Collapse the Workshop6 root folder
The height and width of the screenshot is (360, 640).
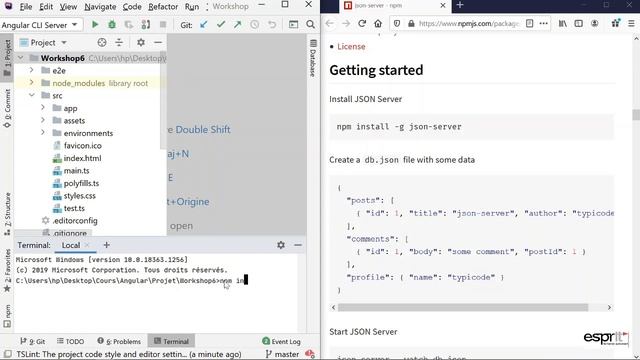tap(20, 58)
